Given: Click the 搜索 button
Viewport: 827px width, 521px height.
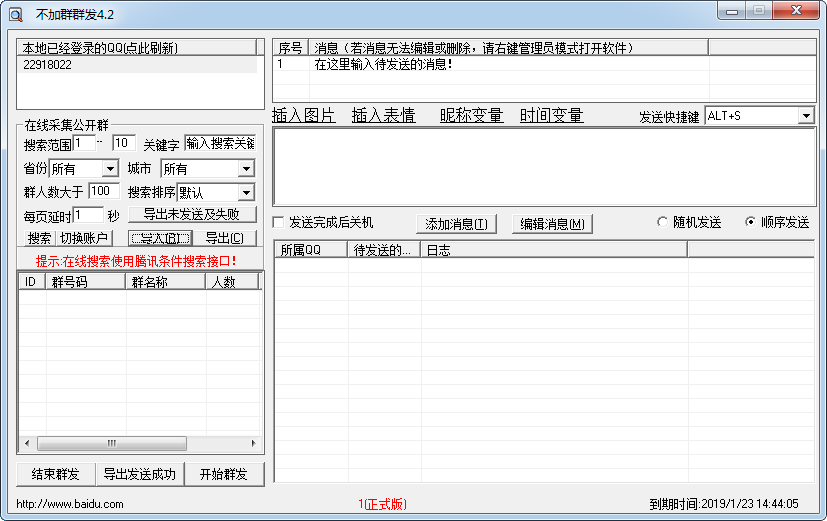Looking at the screenshot, I should [x=40, y=238].
